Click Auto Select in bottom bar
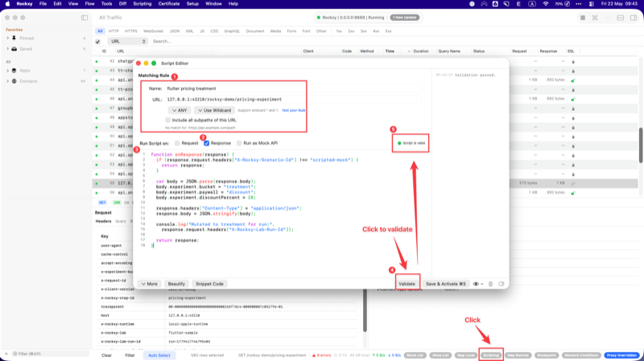The image size is (644, 361). click(x=159, y=355)
